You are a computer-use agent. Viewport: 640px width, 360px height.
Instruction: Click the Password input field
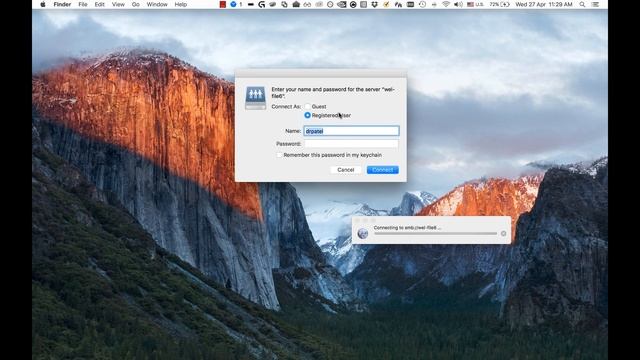coord(351,144)
